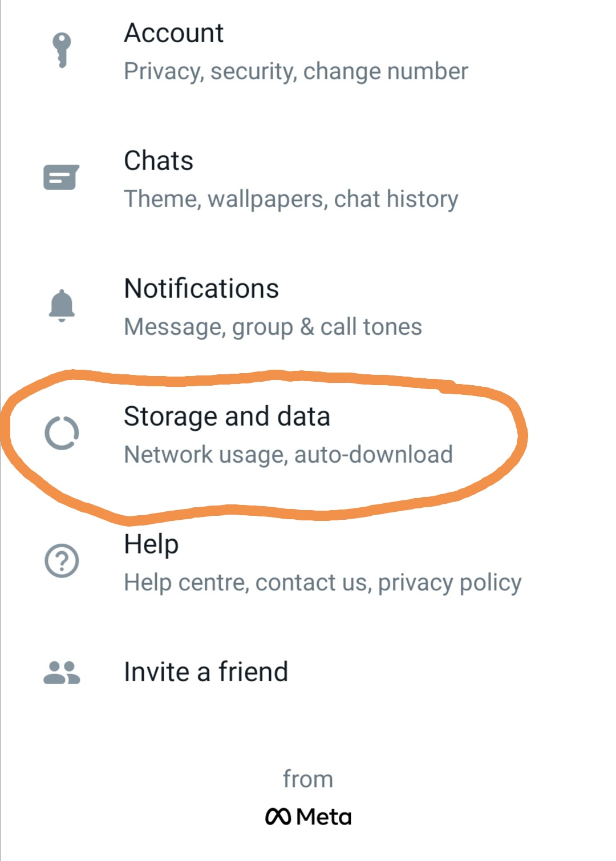Tap the Meta infinity logo

(x=278, y=816)
